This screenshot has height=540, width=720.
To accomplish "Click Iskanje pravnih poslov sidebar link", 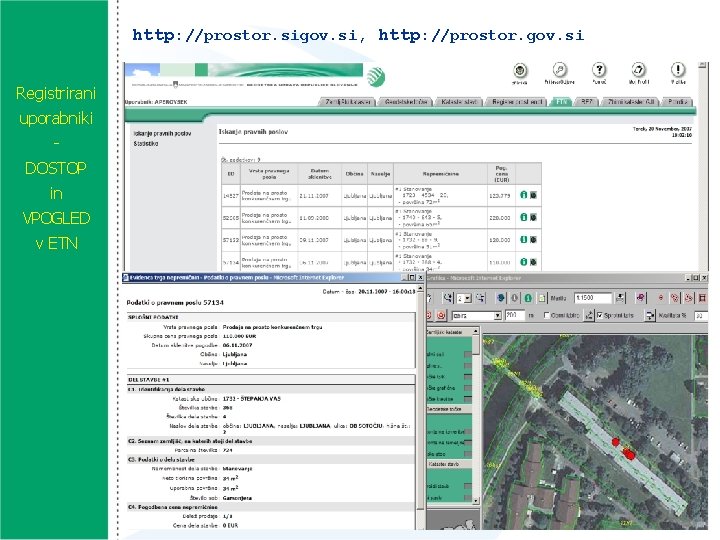I will click(x=162, y=134).
